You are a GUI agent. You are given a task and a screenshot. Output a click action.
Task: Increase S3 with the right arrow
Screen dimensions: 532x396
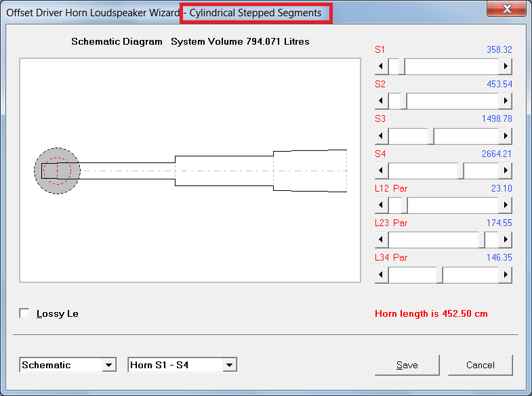point(505,135)
